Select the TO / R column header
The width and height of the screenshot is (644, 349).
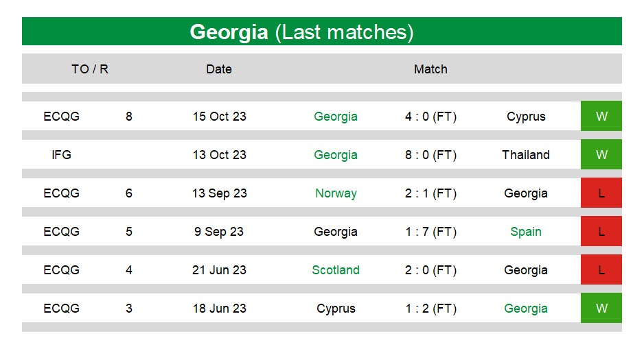[x=90, y=69]
